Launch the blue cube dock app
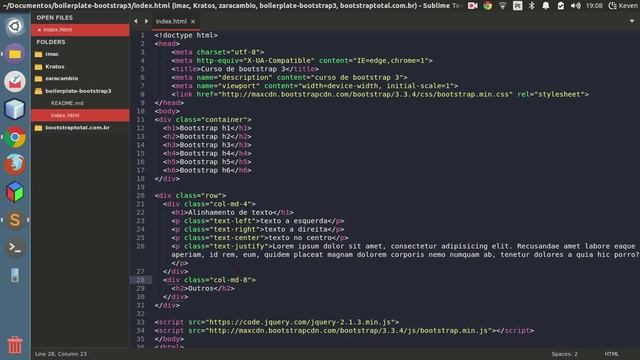Image resolution: width=640 pixels, height=360 pixels. pyautogui.click(x=15, y=109)
